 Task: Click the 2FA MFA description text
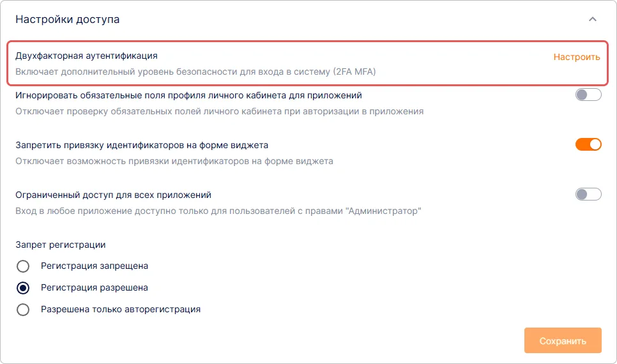point(195,72)
